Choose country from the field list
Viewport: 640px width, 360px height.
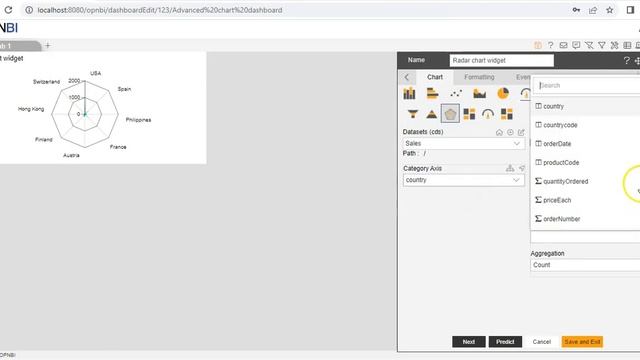pos(585,106)
